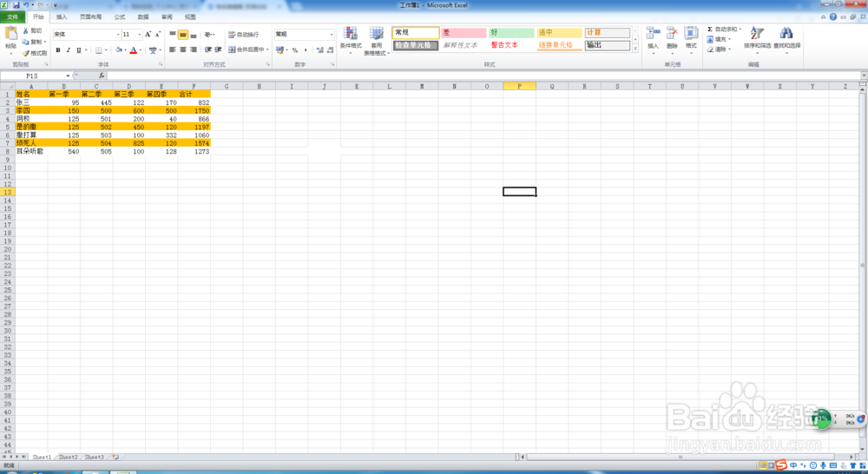
Task: Click the cell Borders icon
Action: pos(99,49)
